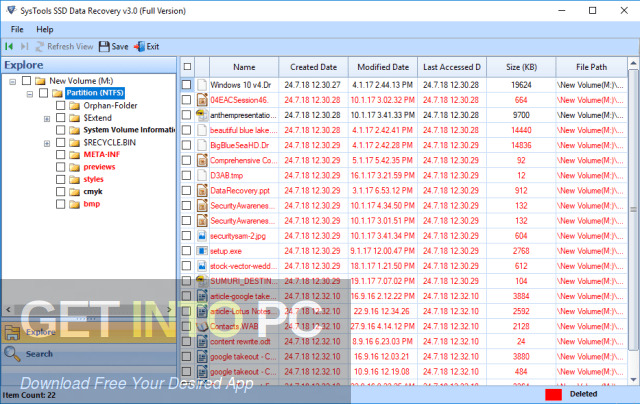This screenshot has height=404, width=640.
Task: Click the stock-vector-wedd image icon
Action: (202, 266)
